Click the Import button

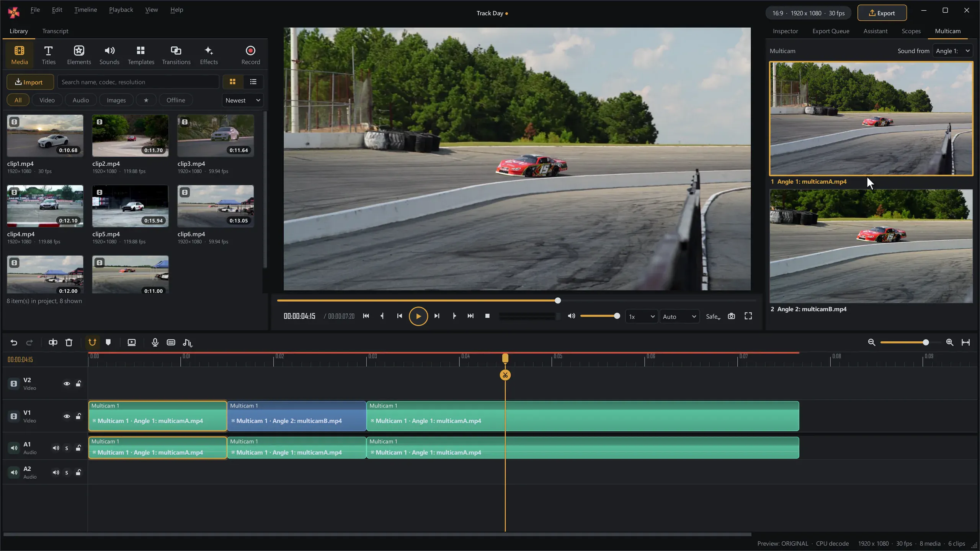coord(30,82)
